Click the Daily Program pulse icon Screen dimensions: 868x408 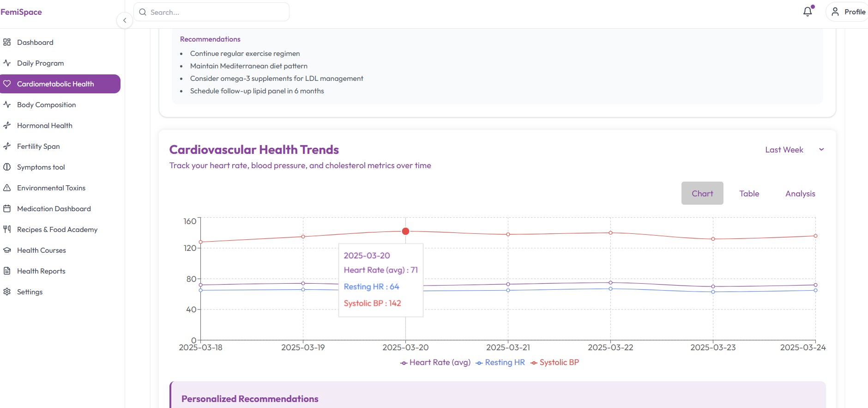pyautogui.click(x=7, y=63)
